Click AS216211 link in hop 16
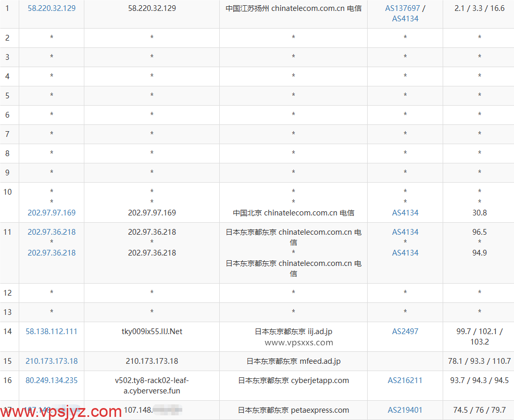This screenshot has height=420, width=514. click(x=405, y=380)
